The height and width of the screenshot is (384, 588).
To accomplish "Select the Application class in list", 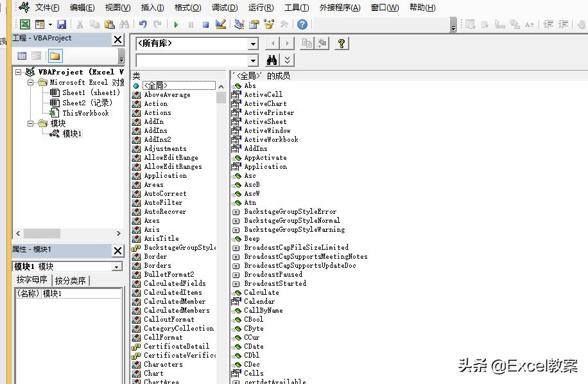I will [x=165, y=175].
